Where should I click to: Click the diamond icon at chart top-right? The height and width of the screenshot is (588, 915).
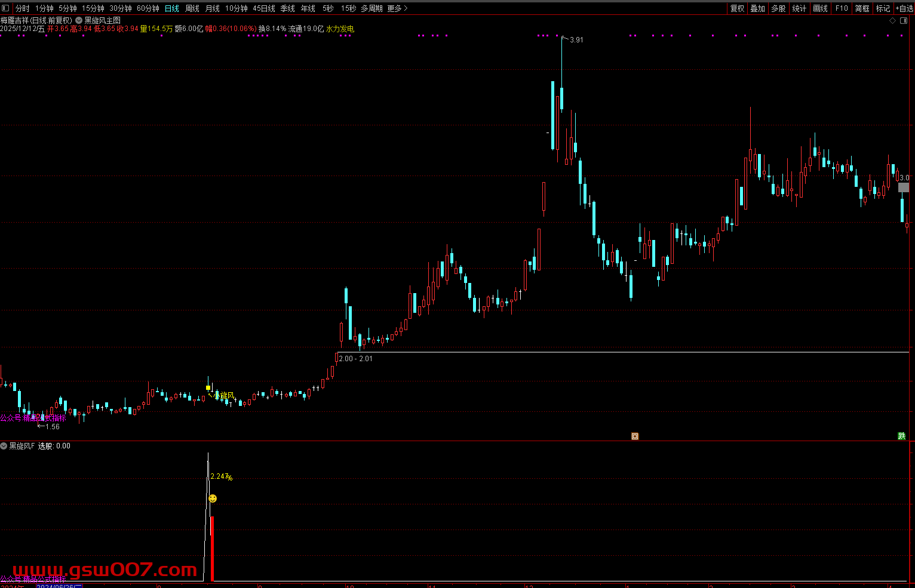893,20
